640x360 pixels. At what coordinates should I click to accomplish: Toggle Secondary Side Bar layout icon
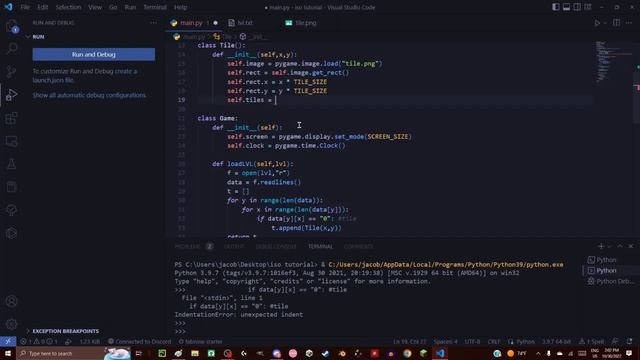coord(577,7)
